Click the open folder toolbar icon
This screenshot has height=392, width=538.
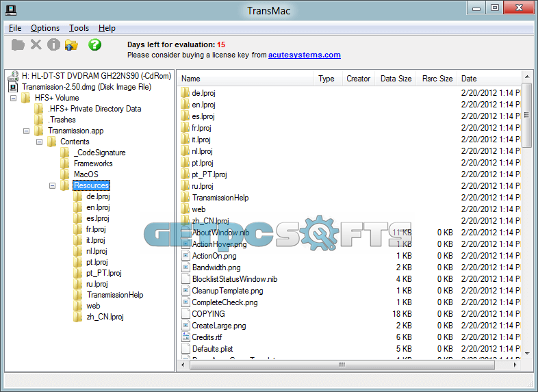18,44
